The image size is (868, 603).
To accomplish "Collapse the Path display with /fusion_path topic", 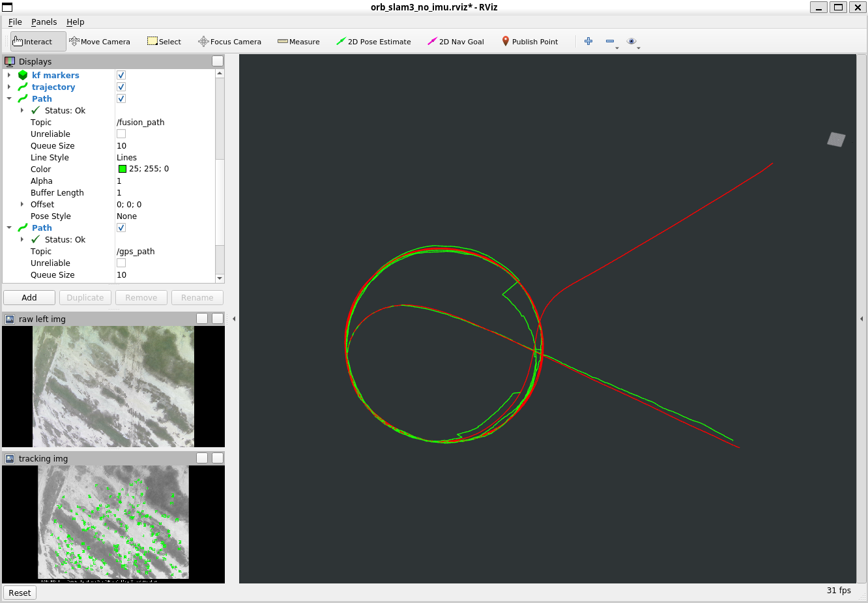I will pyautogui.click(x=9, y=98).
